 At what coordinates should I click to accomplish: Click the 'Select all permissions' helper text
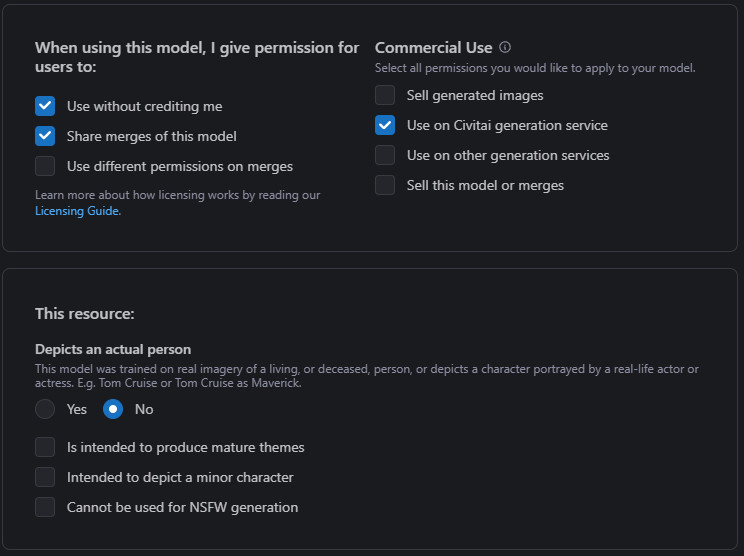[534, 68]
